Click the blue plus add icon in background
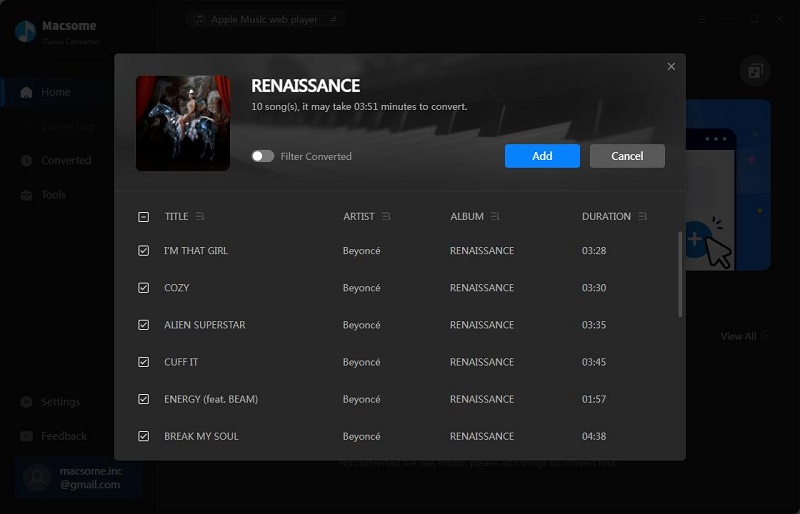Screen dimensions: 800x514 pos(695,238)
